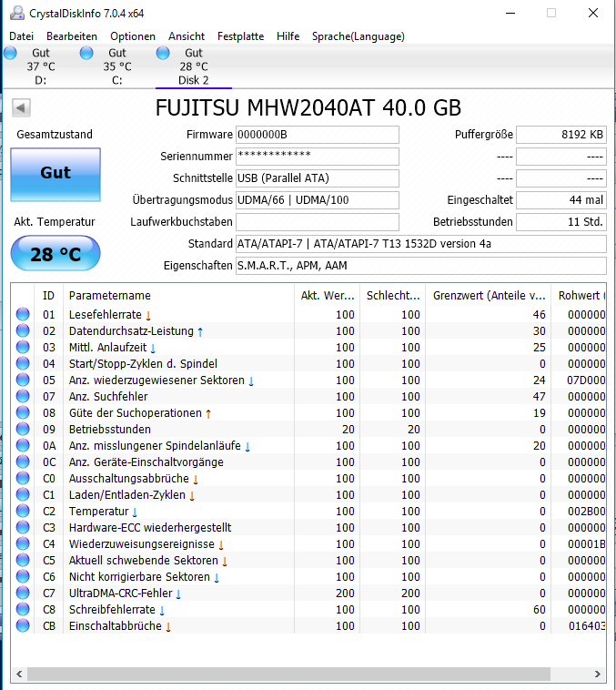The width and height of the screenshot is (616, 690).
Task: Open the Festplatte menu
Action: coord(240,36)
